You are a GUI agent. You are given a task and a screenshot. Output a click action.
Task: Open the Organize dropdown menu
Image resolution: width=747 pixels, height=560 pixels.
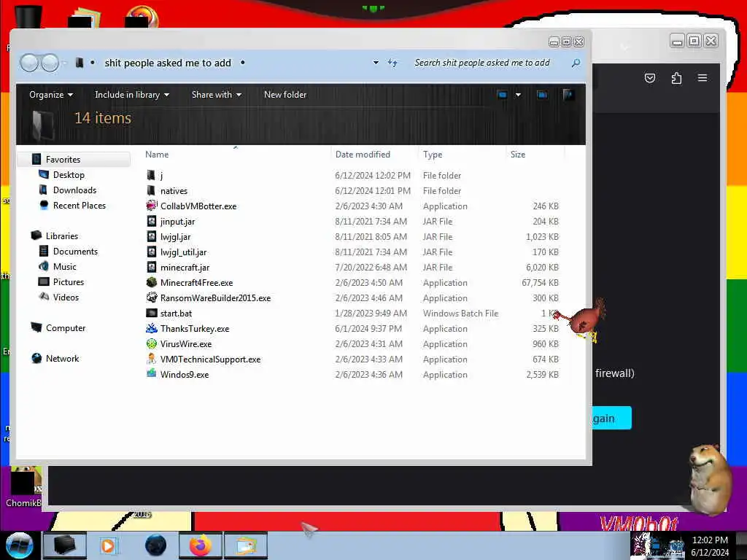51,95
